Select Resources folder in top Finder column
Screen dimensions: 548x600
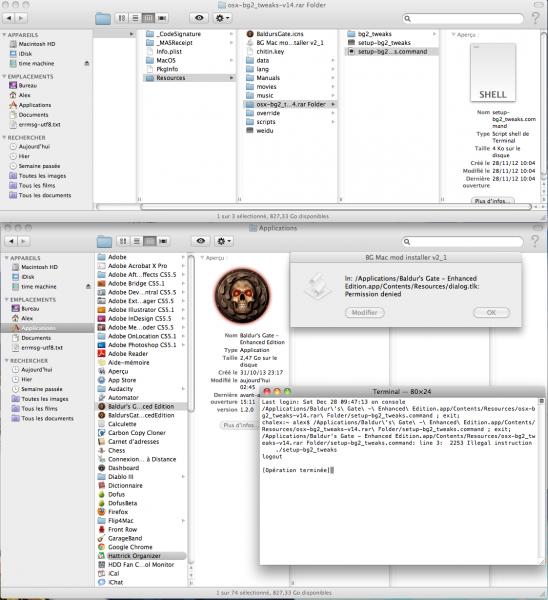[x=189, y=78]
